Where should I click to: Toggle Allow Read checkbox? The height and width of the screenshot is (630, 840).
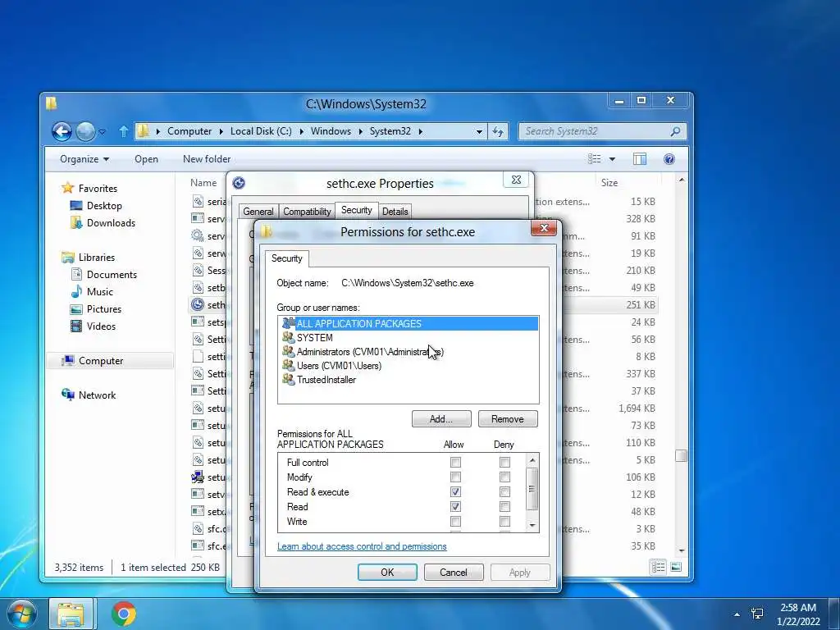(455, 507)
